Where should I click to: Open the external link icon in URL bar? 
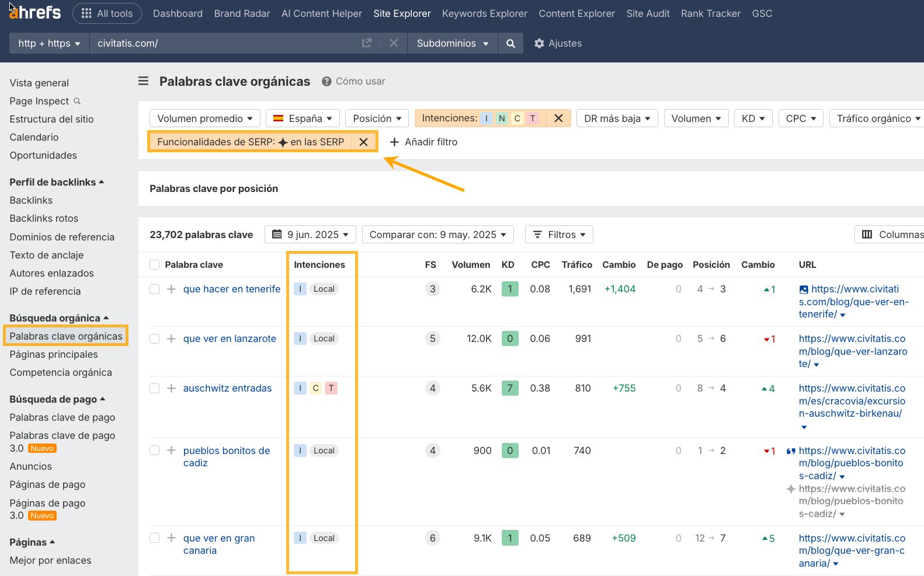point(367,43)
